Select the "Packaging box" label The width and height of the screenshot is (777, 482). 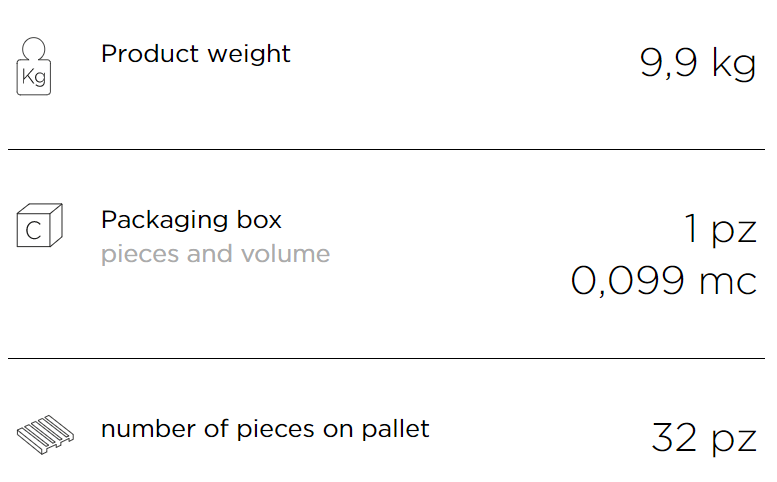tap(191, 220)
